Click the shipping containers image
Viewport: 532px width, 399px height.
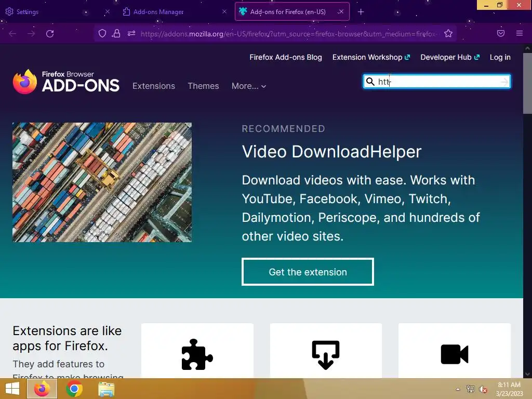pos(102,182)
